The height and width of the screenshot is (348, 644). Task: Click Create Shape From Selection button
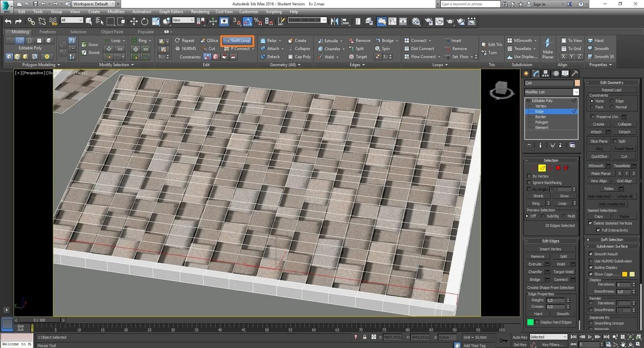pos(550,288)
